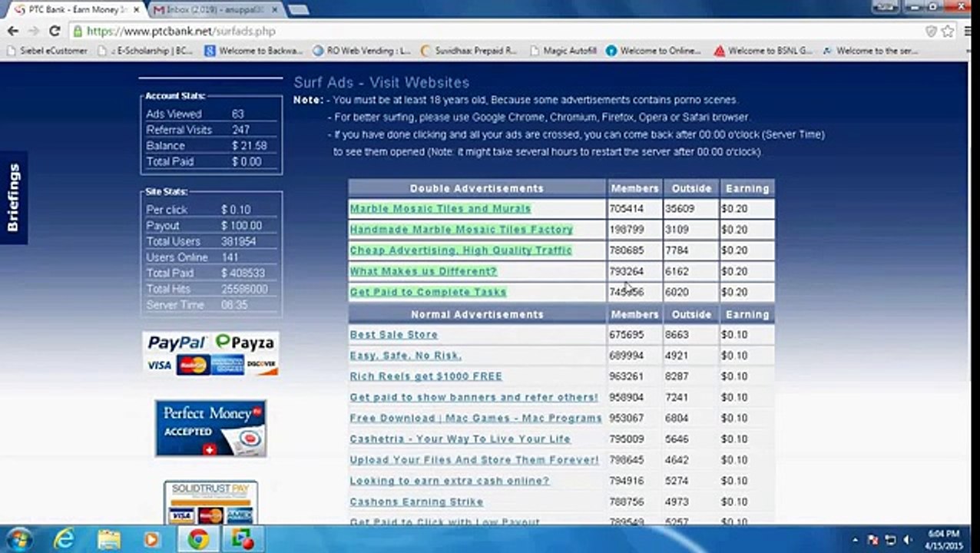Click the Ads Viewed value 63
Image resolution: width=980 pixels, height=553 pixels.
(x=237, y=114)
